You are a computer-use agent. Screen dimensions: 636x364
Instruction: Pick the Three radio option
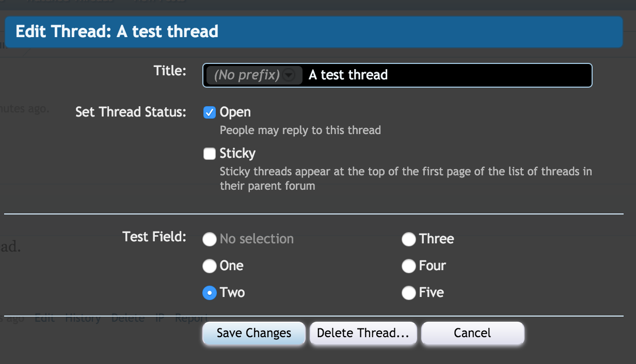(x=408, y=239)
